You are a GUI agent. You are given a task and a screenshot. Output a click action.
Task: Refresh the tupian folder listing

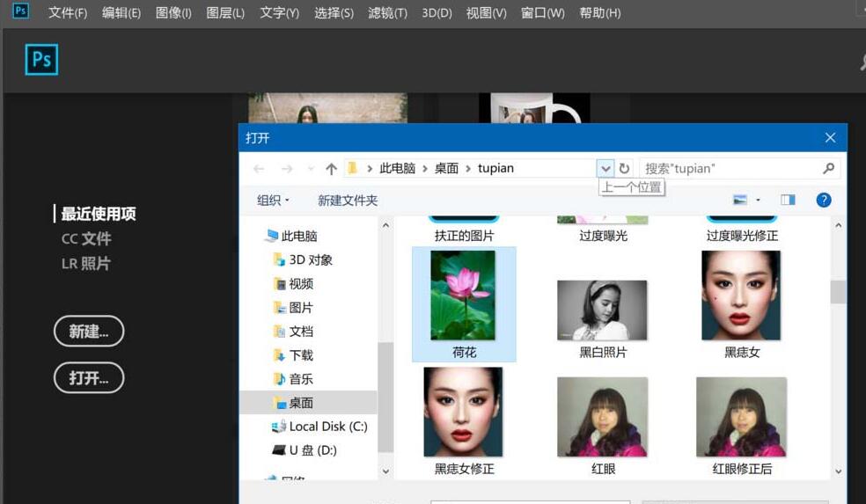coord(624,168)
